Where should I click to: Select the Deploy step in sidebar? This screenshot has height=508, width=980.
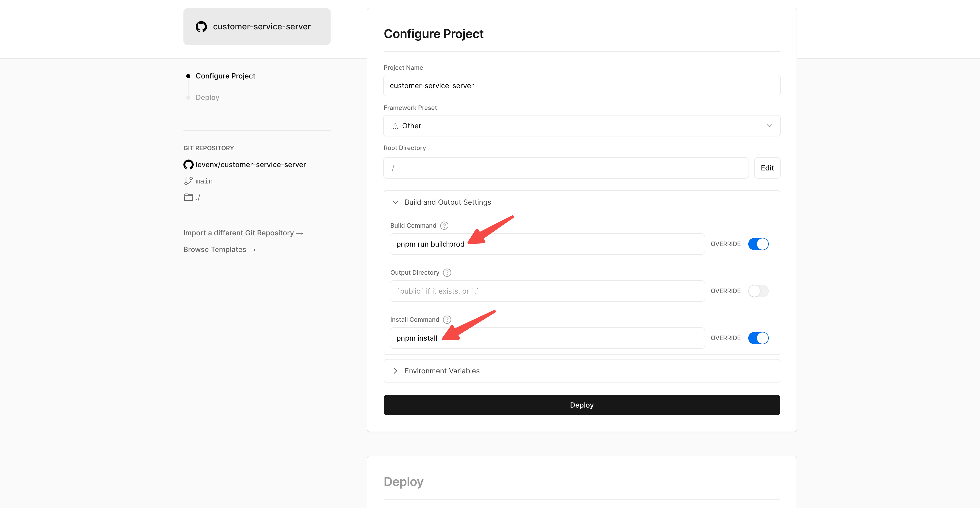coord(207,97)
